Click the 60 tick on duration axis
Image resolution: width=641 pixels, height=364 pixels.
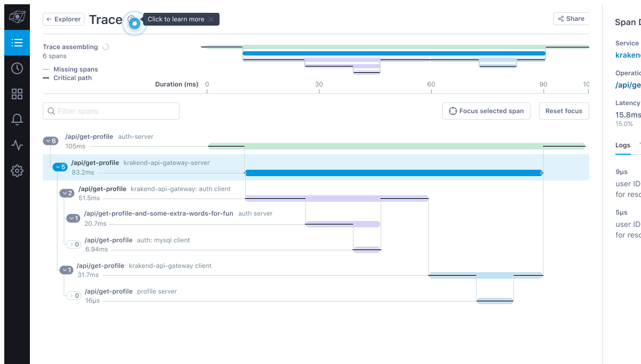tap(431, 84)
